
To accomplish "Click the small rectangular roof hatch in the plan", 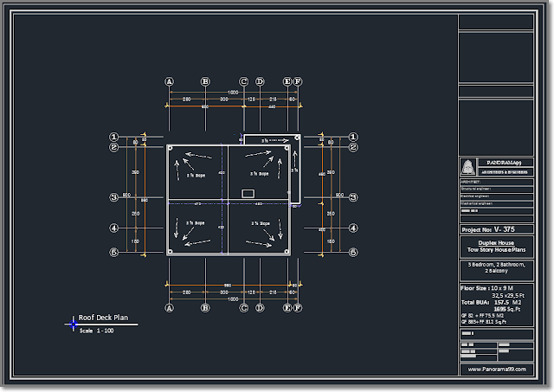I will click(248, 194).
